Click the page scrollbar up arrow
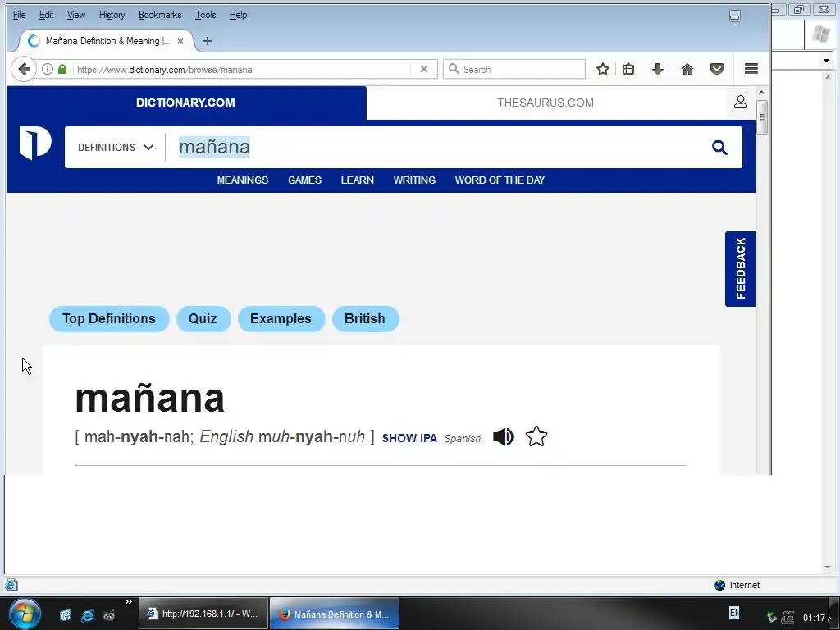This screenshot has width=840, height=630. click(762, 92)
